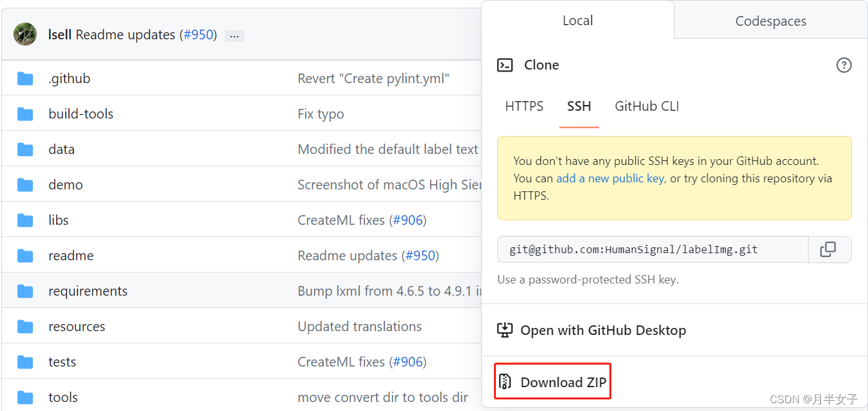Select the HTTPS clone option
868x411 pixels.
524,106
